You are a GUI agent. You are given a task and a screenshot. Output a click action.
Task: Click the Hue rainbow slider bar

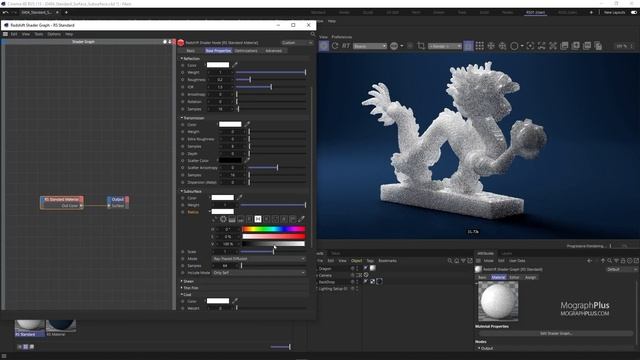(273, 229)
